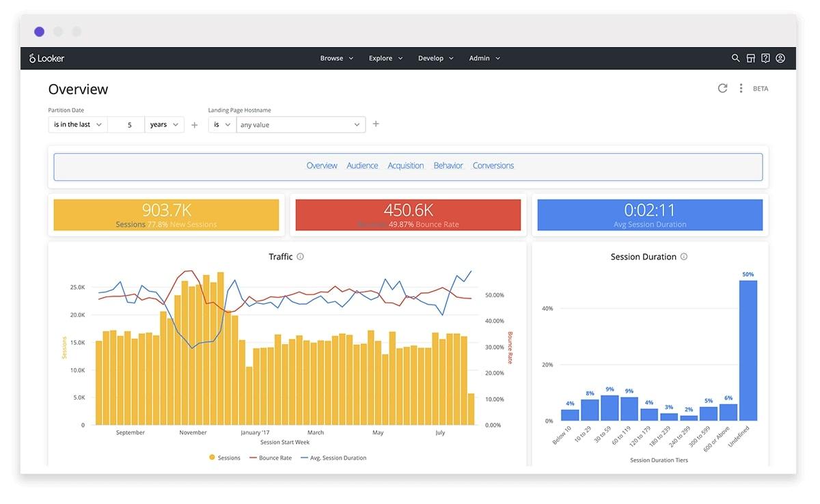Click the 'Session Start Week' axis label
The width and height of the screenshot is (820, 504).
click(x=285, y=443)
